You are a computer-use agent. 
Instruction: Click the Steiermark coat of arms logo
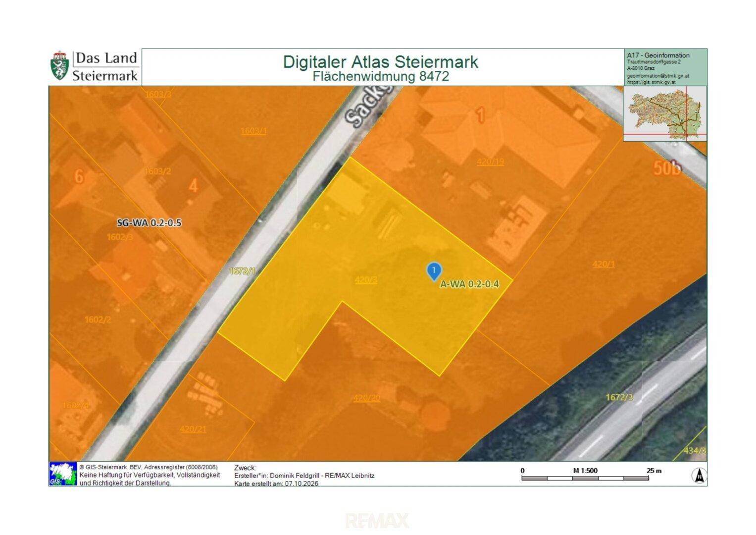[59, 65]
